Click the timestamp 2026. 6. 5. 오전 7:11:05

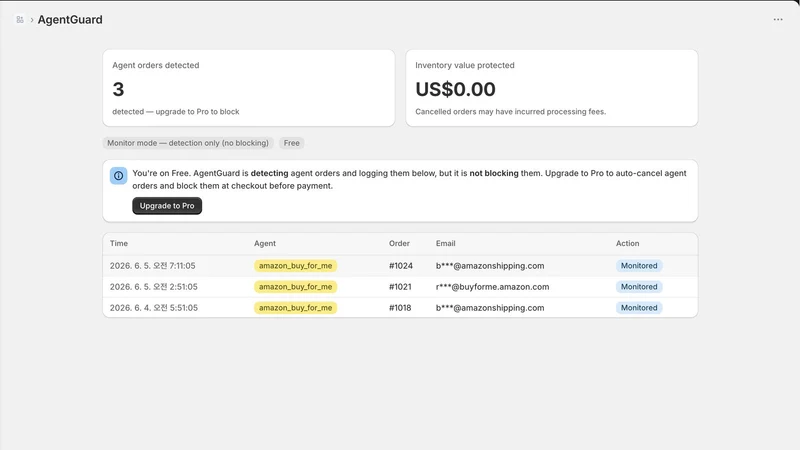pos(153,266)
